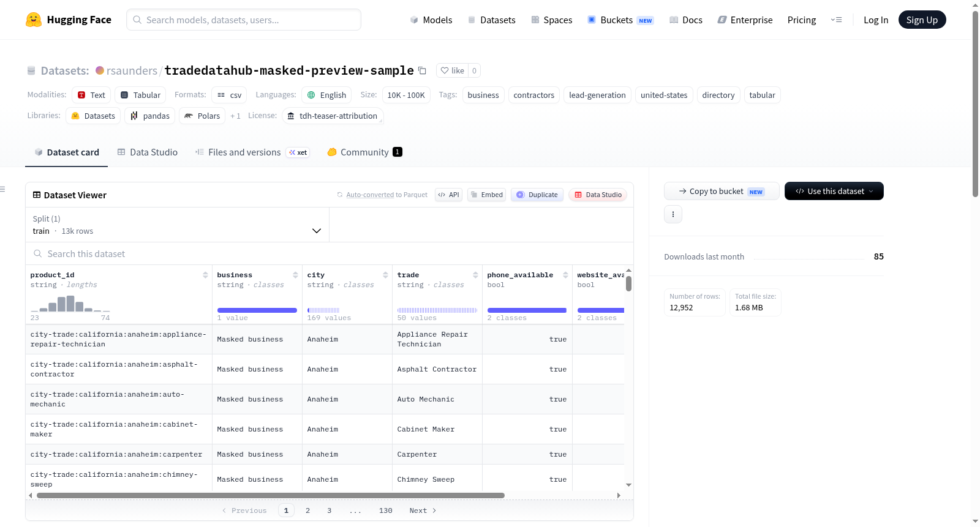The height and width of the screenshot is (527, 980).
Task: Click the Appliance Repair Technician trade cell
Action: pyautogui.click(x=437, y=339)
